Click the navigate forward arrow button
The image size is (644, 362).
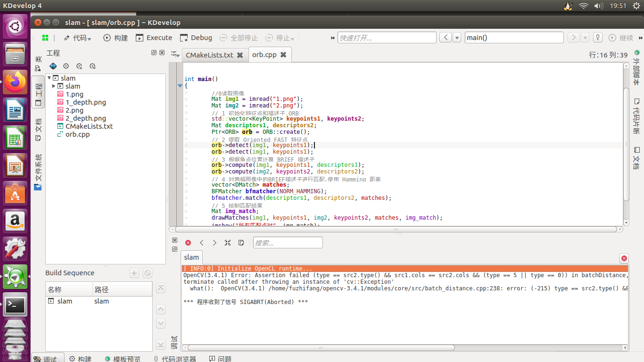[573, 38]
